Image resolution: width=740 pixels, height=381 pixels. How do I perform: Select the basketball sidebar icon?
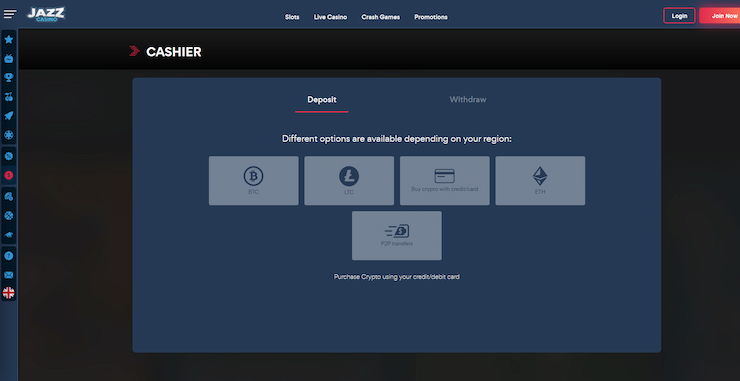[x=8, y=215]
